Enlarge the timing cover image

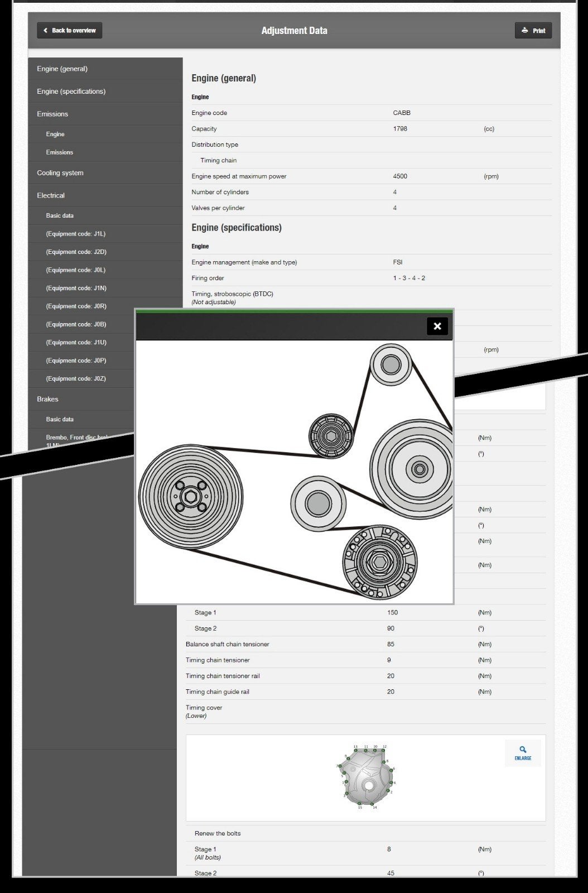[x=523, y=753]
